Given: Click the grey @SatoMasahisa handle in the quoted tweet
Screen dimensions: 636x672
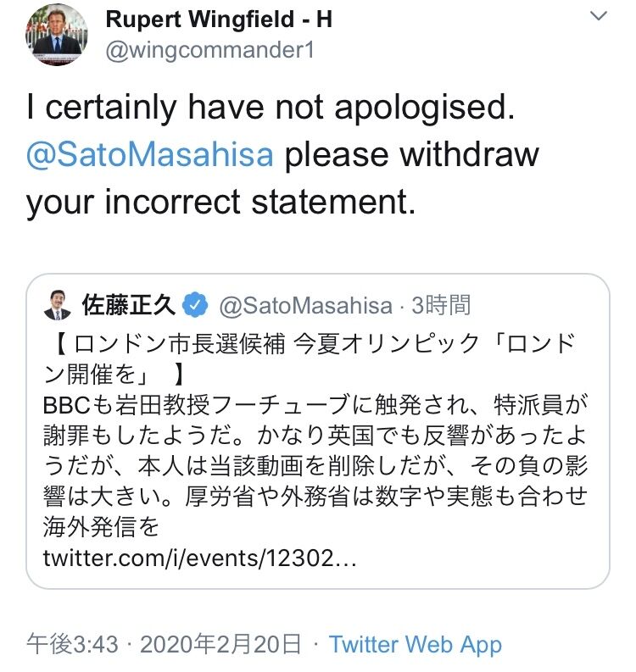Looking at the screenshot, I should [305, 305].
